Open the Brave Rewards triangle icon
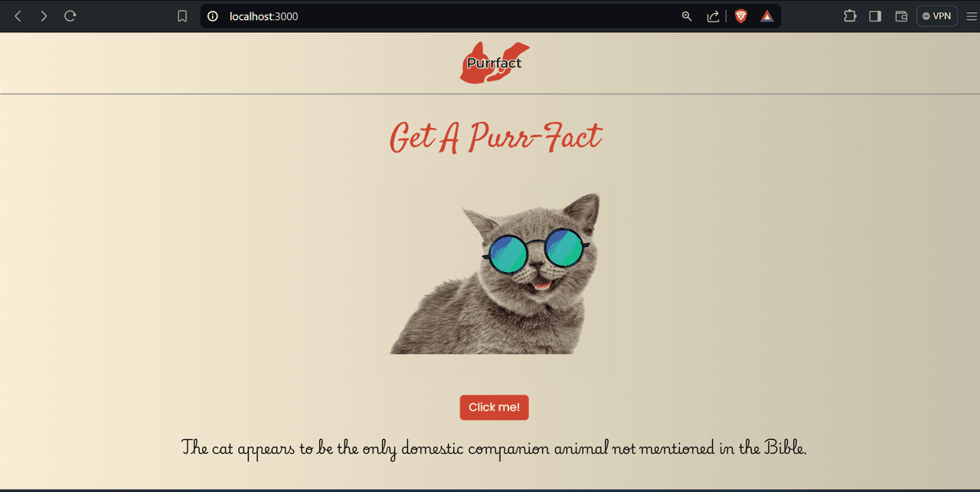Image resolution: width=980 pixels, height=492 pixels. [x=767, y=16]
